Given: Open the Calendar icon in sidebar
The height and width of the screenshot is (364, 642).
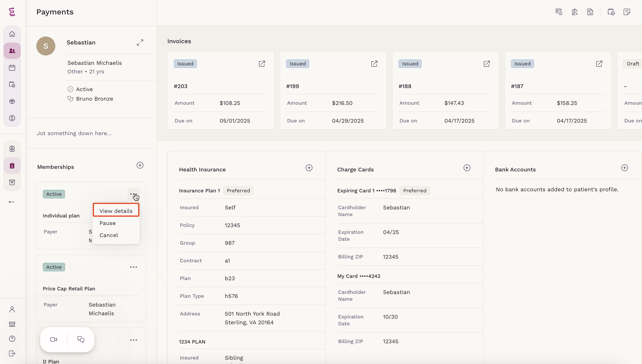Looking at the screenshot, I should tap(12, 68).
